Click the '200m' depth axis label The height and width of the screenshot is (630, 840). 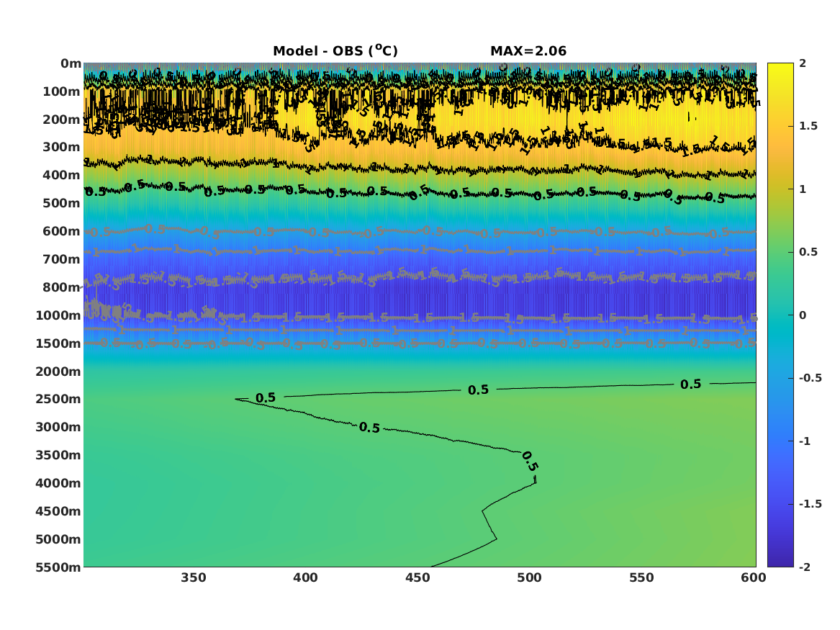[x=62, y=120]
